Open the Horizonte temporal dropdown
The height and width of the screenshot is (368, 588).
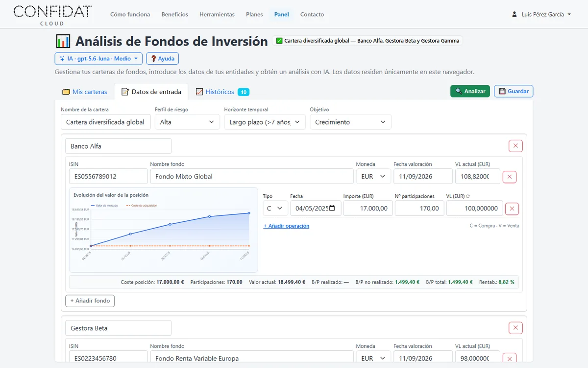point(265,122)
